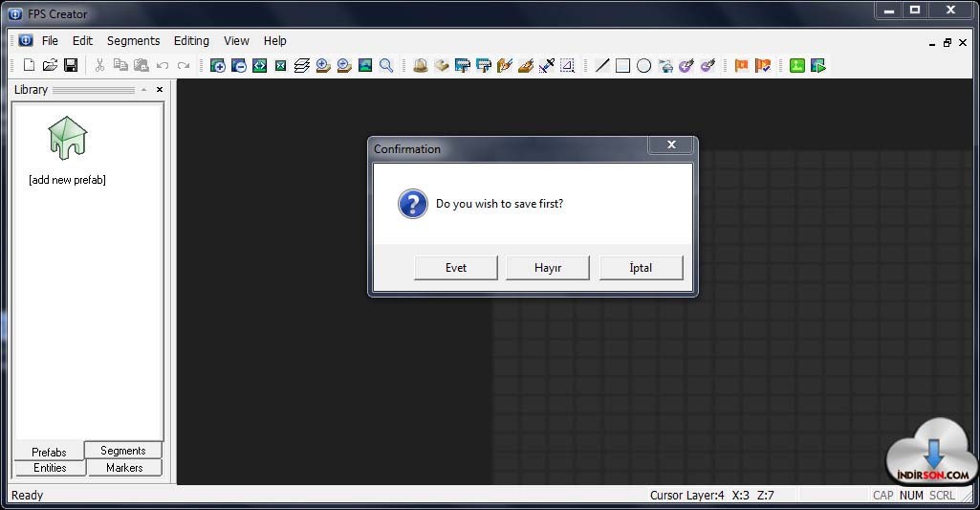Switch to the Prefabs library tab
Image resolution: width=980 pixels, height=510 pixels.
pyautogui.click(x=49, y=452)
